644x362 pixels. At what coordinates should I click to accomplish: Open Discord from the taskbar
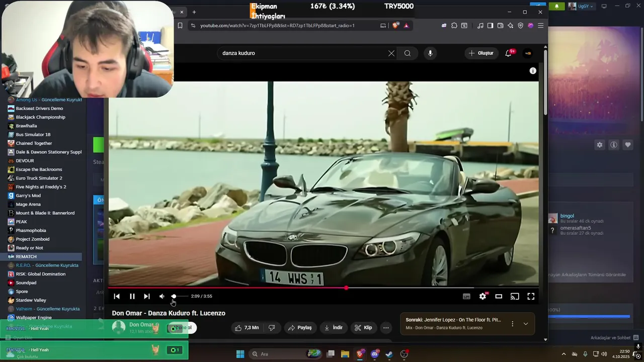tap(375, 354)
